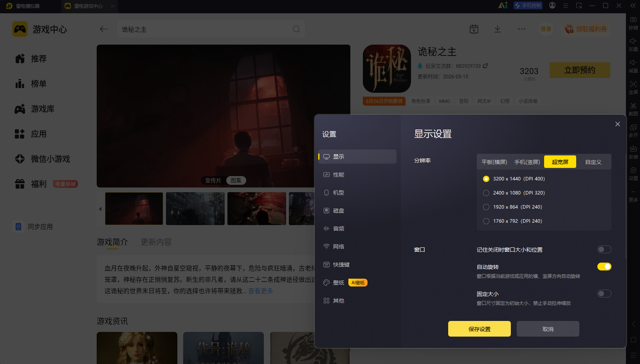Select the 2400 x 1080 (DPI 320) resolution
This screenshot has height=364, width=640.
tap(486, 193)
